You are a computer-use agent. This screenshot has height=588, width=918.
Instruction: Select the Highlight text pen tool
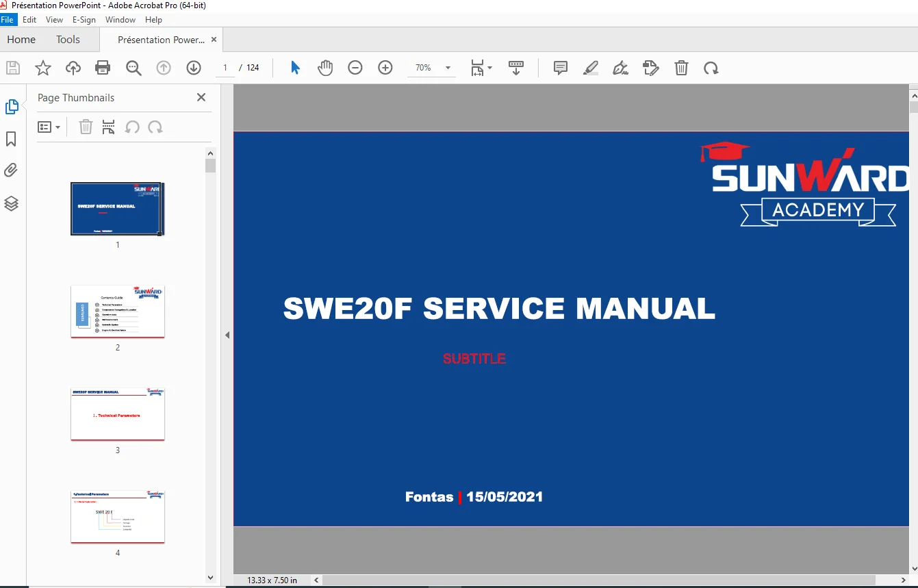tap(591, 68)
